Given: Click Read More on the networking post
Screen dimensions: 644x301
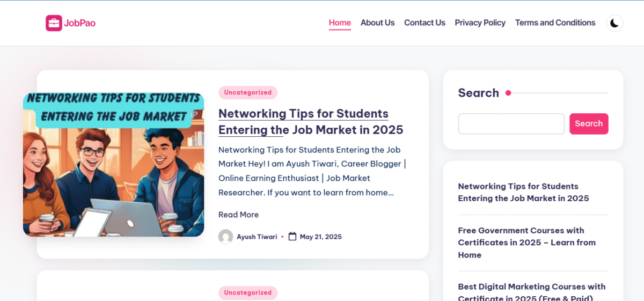Looking at the screenshot, I should coord(238,215).
